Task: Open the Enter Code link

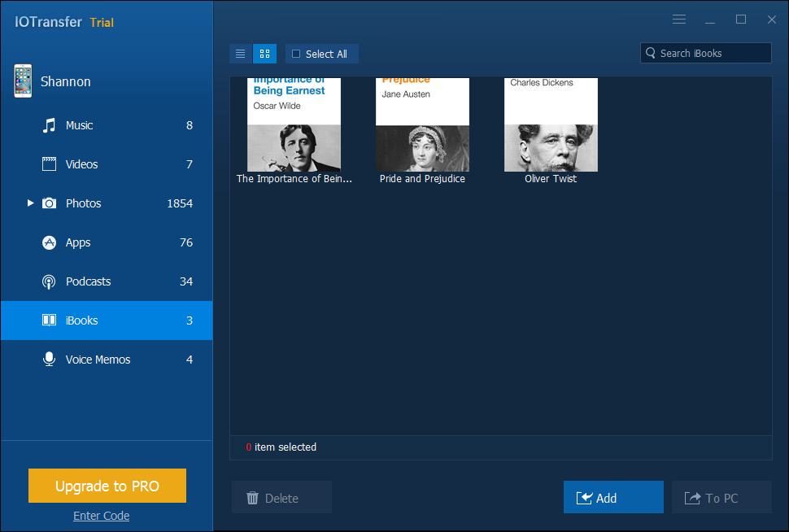Action: click(101, 516)
